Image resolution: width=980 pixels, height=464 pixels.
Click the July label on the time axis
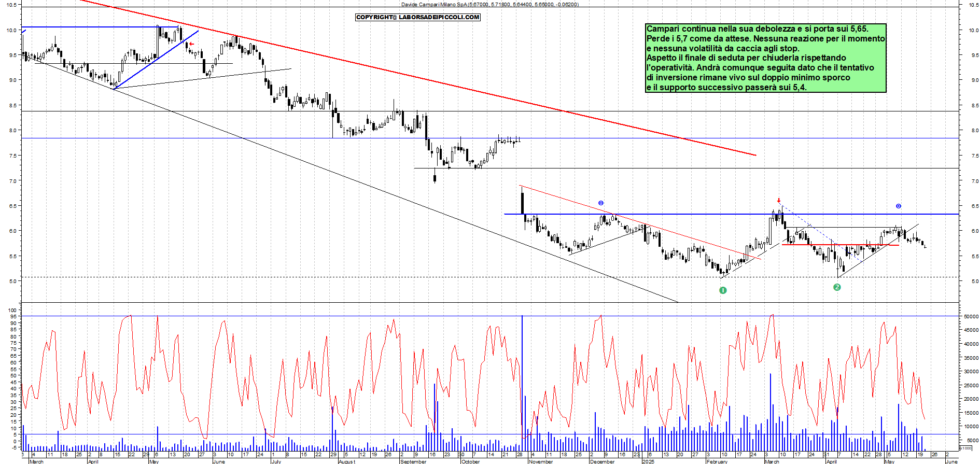(276, 461)
